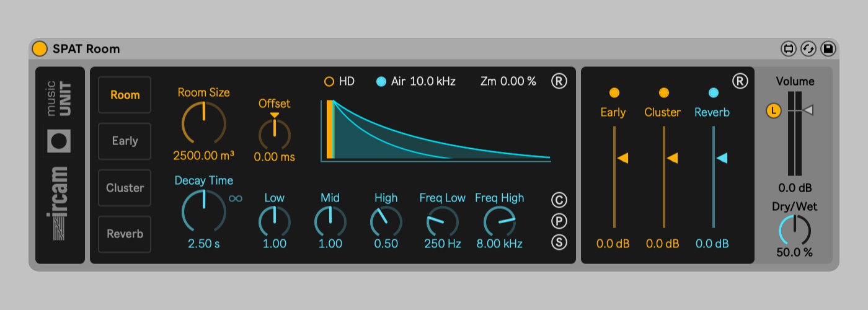The width and height of the screenshot is (868, 310).
Task: Click the show/hide macro mappings icon
Action: point(788,49)
